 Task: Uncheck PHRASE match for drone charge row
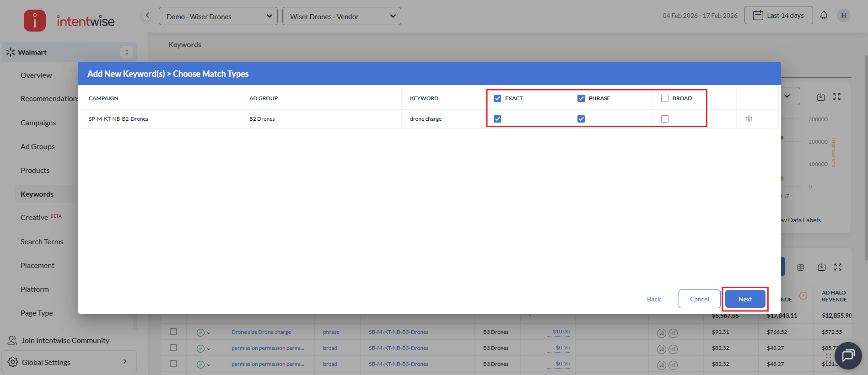click(x=581, y=119)
